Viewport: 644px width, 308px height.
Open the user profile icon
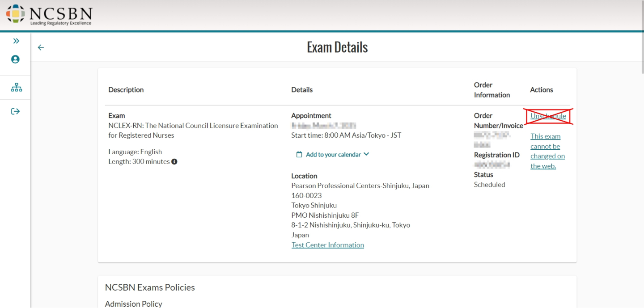coord(16,59)
